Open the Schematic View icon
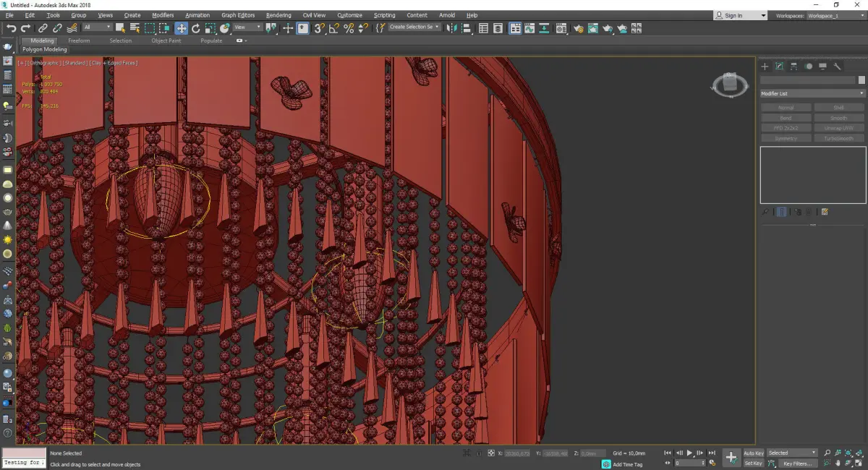868x470 pixels. pos(544,28)
